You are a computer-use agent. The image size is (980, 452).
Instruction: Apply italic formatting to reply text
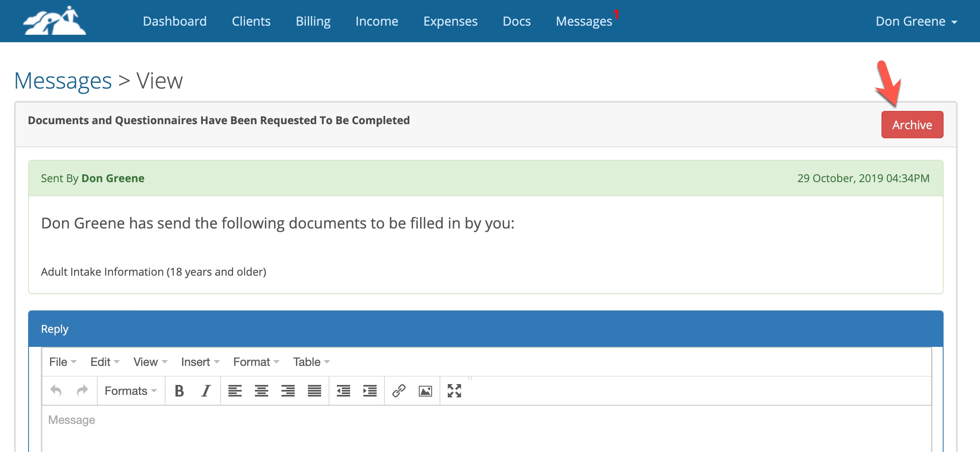205,390
